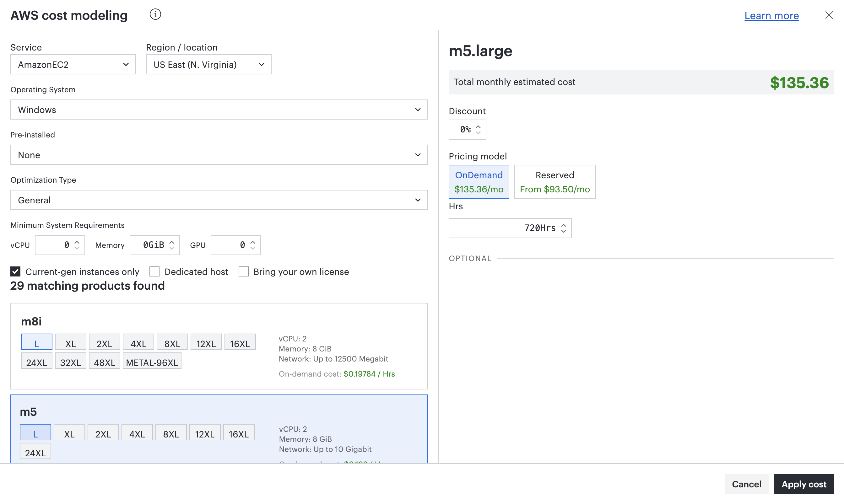Select the m8i 16XL size

[240, 342]
